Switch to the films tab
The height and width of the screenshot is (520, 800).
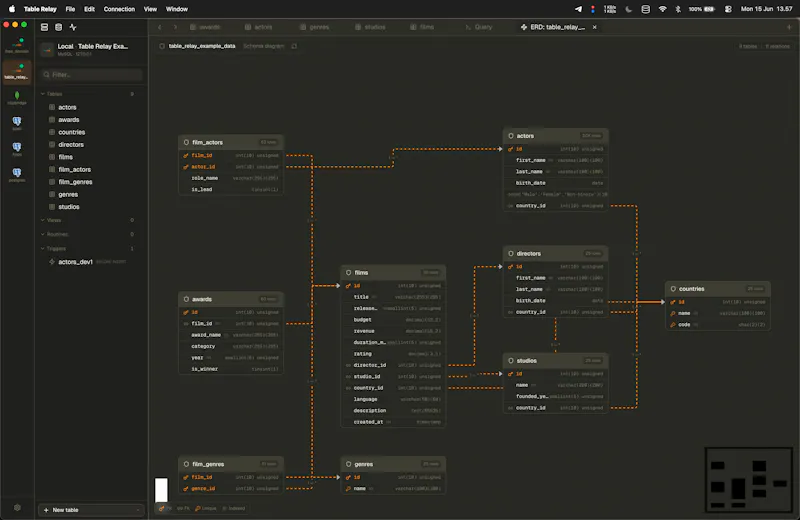(422, 27)
